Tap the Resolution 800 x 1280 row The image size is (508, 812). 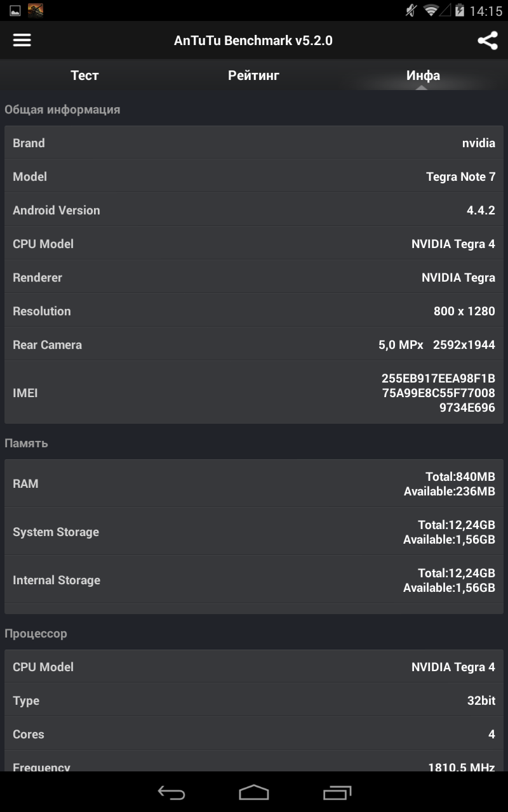254,311
